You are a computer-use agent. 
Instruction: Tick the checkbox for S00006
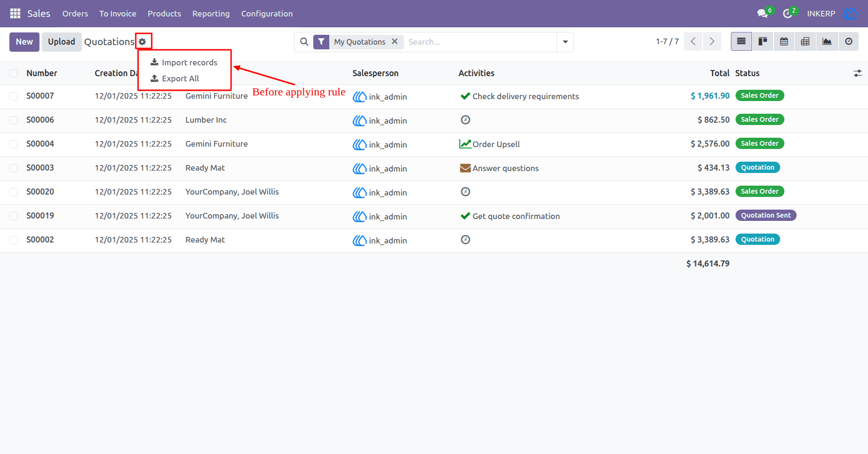(14, 120)
